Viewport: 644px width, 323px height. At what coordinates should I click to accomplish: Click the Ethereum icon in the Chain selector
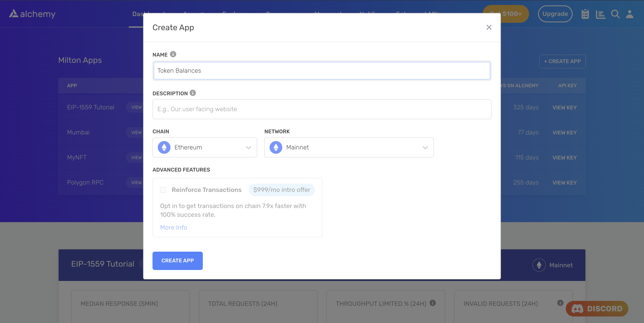coord(164,147)
